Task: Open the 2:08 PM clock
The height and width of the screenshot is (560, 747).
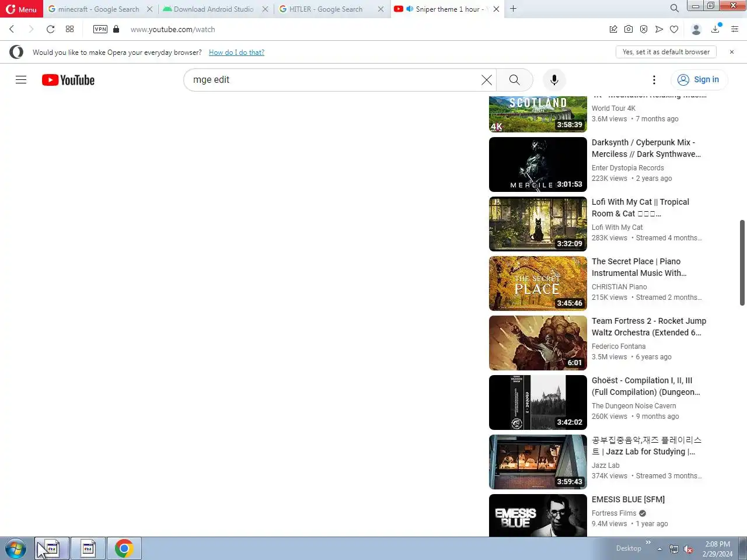Action: pos(717,549)
